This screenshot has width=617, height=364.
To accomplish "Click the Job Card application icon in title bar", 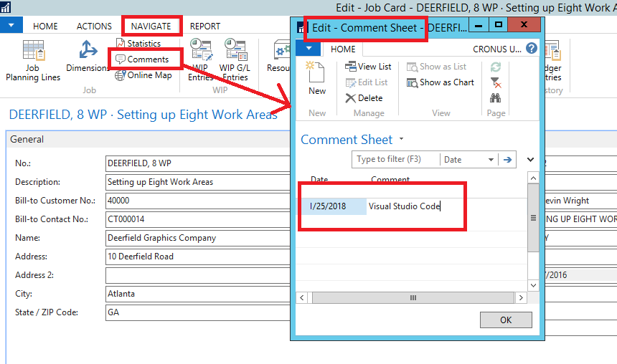I will pos(6,6).
